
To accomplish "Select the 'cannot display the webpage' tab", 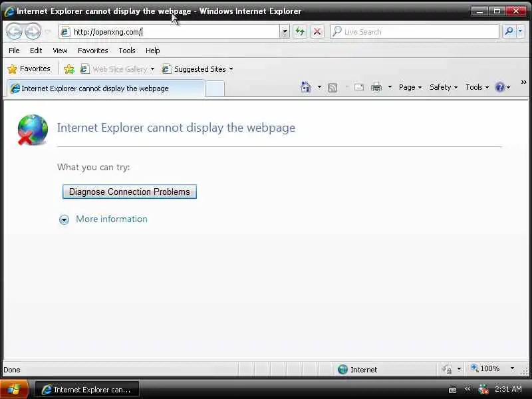I will tap(106, 88).
